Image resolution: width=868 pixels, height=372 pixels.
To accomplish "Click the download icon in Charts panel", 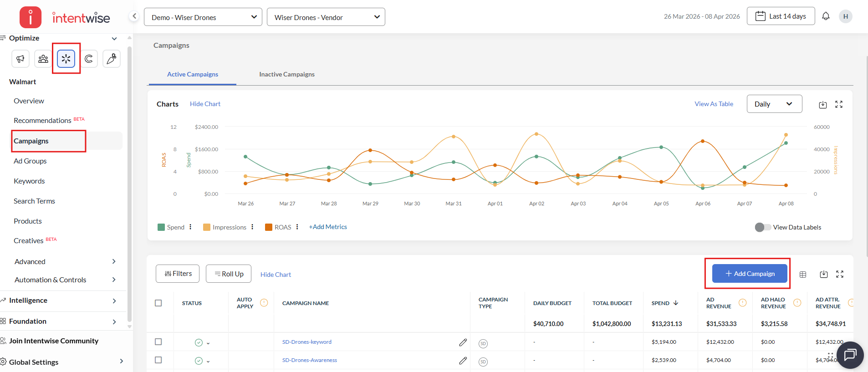I will click(822, 105).
